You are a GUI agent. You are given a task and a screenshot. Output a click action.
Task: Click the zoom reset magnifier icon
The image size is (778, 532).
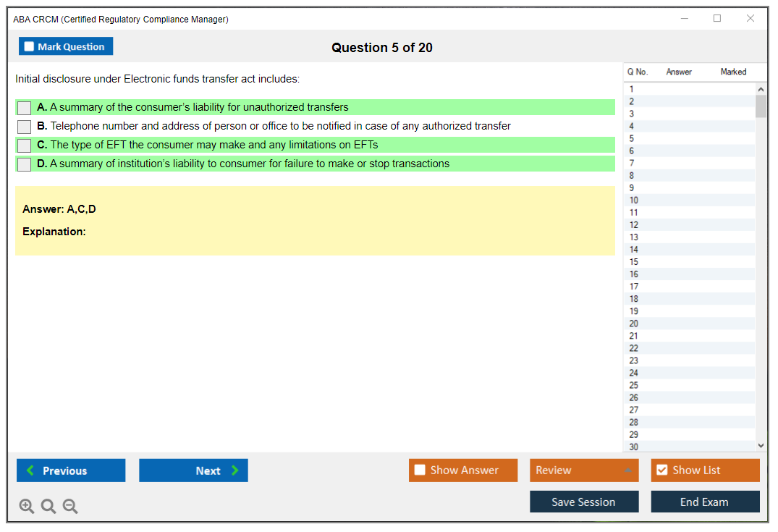click(x=48, y=507)
